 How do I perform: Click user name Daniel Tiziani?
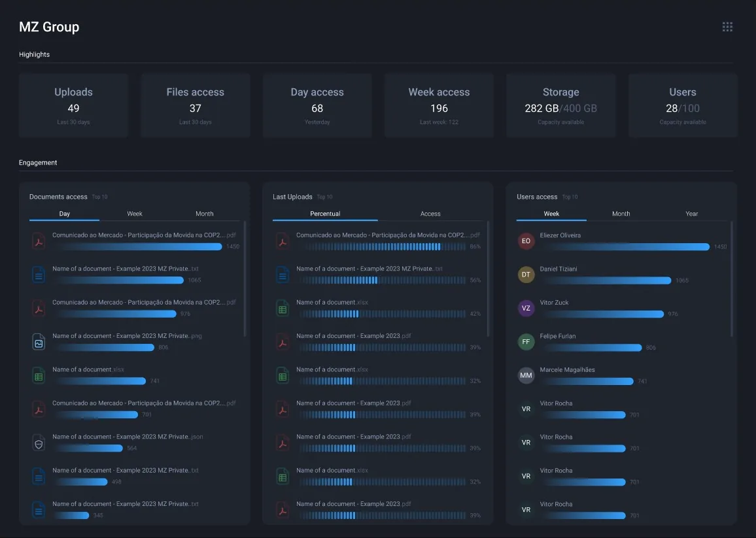(558, 269)
